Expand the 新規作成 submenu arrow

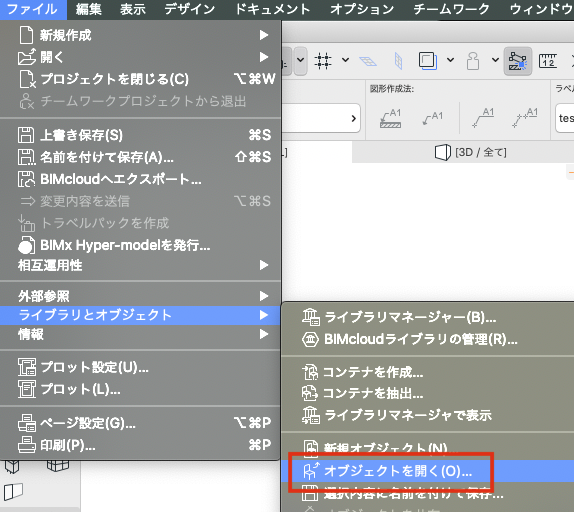(x=264, y=35)
